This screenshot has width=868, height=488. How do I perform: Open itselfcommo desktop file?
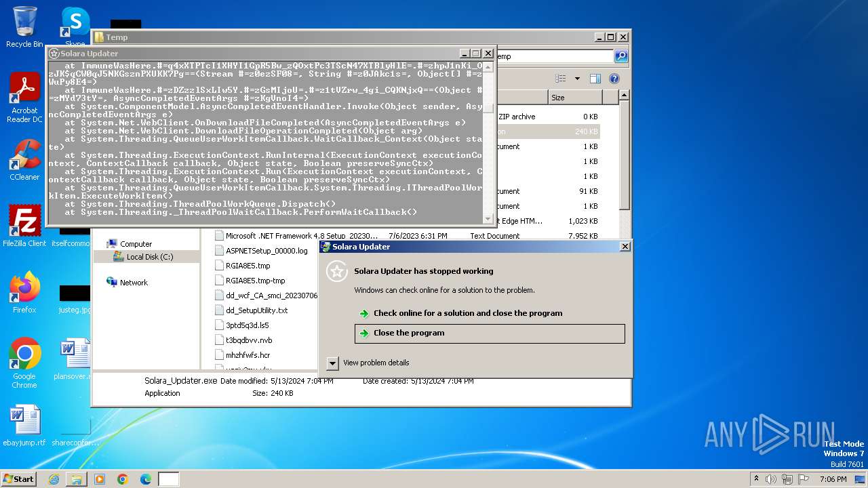[71, 236]
